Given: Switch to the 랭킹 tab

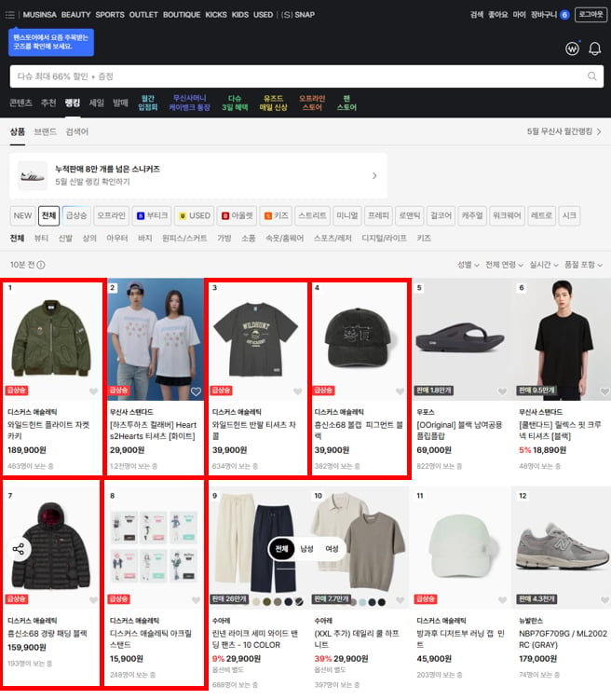Looking at the screenshot, I should [x=73, y=103].
